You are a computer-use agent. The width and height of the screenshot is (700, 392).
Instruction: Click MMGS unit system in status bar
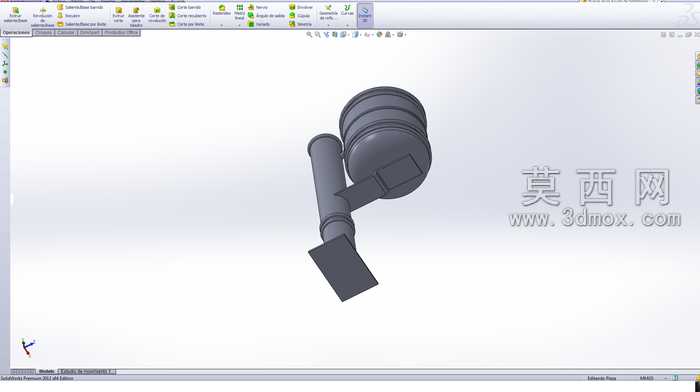tap(646, 378)
